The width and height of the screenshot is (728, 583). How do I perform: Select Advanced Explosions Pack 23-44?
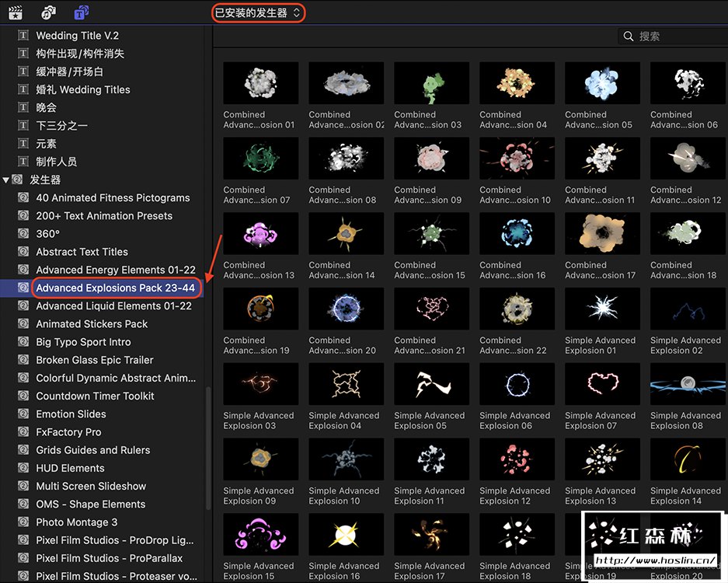pyautogui.click(x=102, y=288)
